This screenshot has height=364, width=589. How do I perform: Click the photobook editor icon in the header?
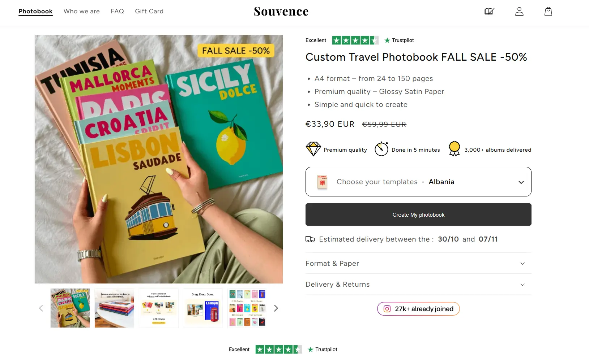[489, 11]
